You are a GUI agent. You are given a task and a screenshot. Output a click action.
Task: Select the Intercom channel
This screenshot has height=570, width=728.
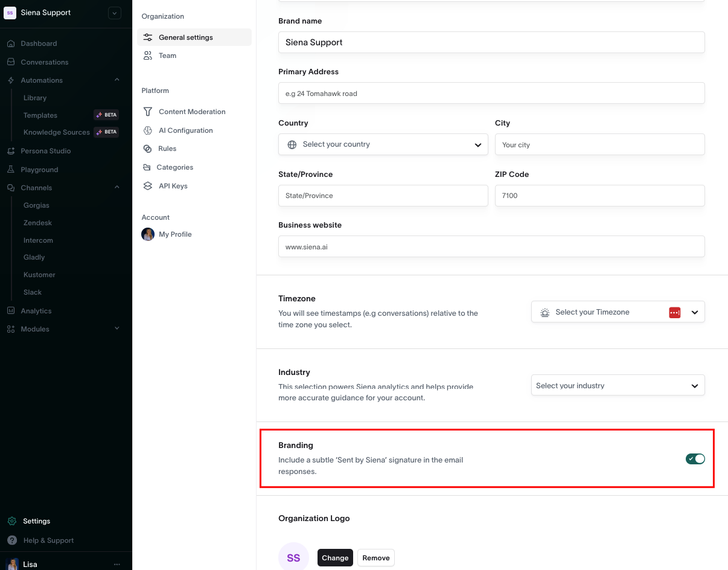point(38,240)
